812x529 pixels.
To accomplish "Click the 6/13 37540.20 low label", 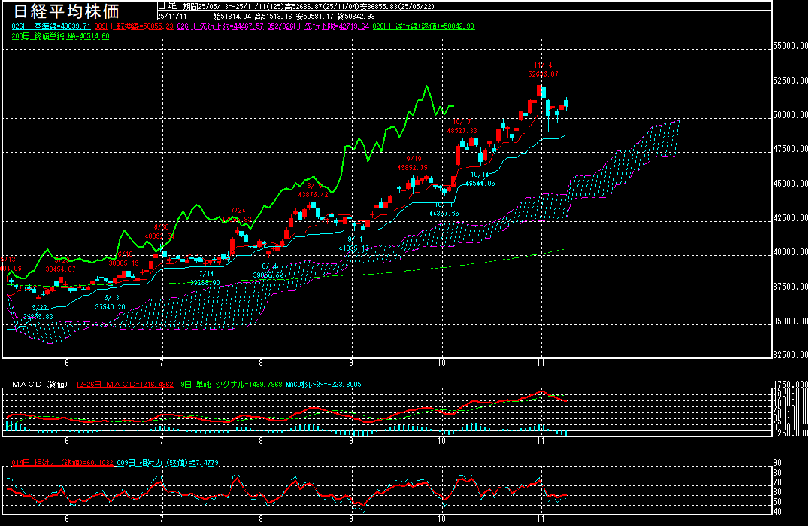I will pos(110,303).
